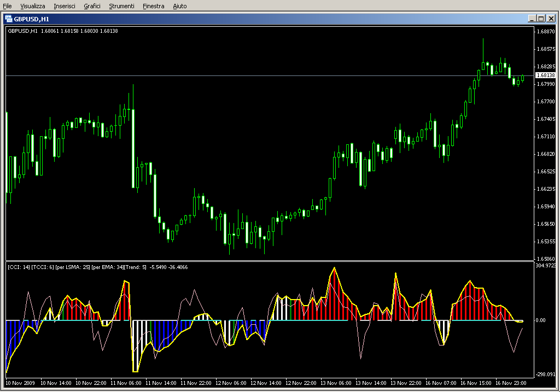Click the 1.67700 price scale label
560x392 pixels.
(x=546, y=101)
